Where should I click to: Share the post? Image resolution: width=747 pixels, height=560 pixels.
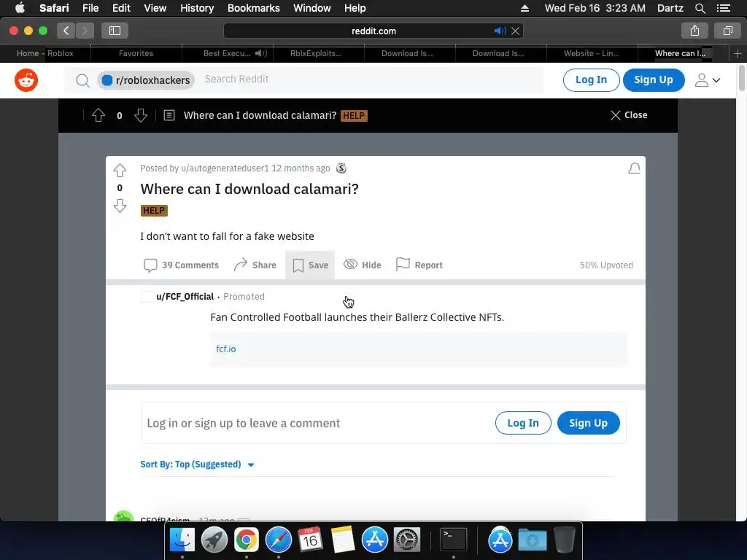255,265
